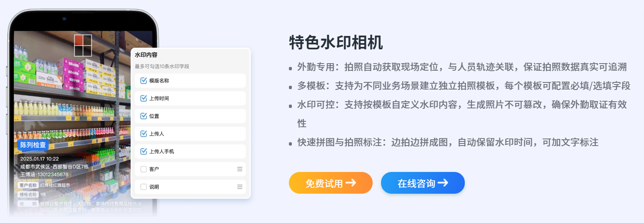
Task: Click the 水印内容 panel title
Action: point(146,55)
